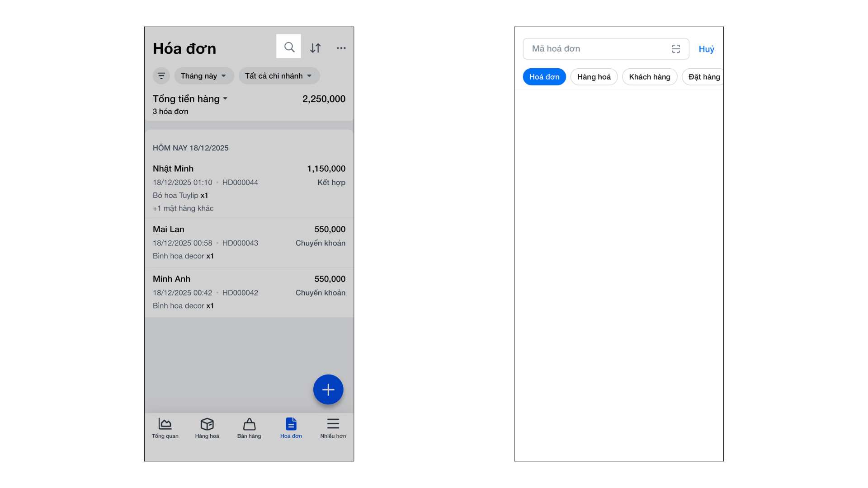Open the sort arrows icon
Image resolution: width=868 pixels, height=488 pixels.
316,48
